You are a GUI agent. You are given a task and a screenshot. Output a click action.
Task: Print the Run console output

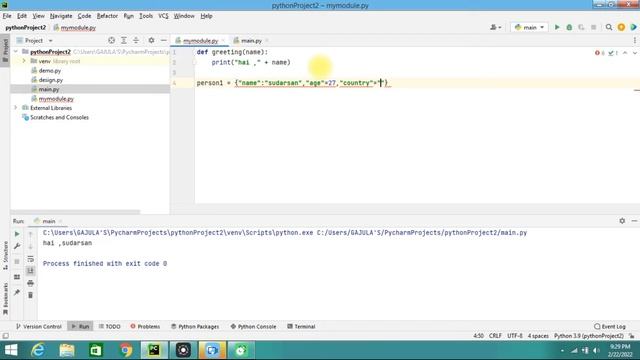click(30, 283)
